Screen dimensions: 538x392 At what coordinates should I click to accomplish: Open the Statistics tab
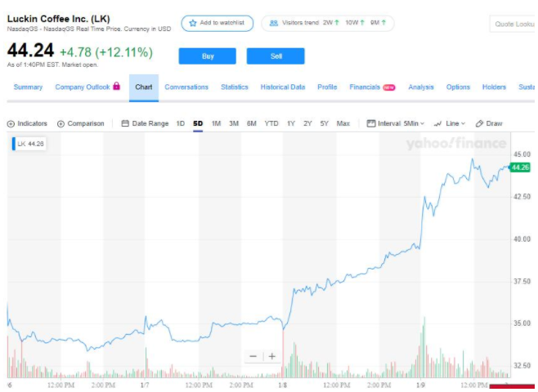click(x=235, y=87)
